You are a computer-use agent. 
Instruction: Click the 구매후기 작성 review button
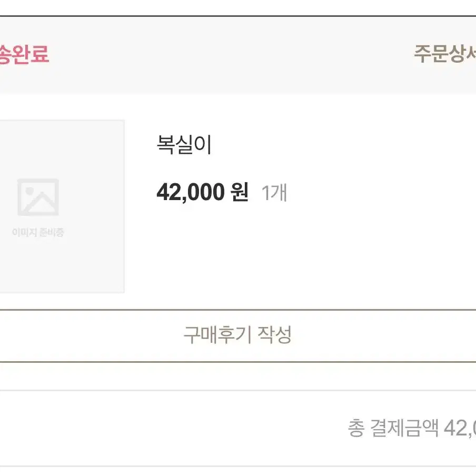pos(238,336)
